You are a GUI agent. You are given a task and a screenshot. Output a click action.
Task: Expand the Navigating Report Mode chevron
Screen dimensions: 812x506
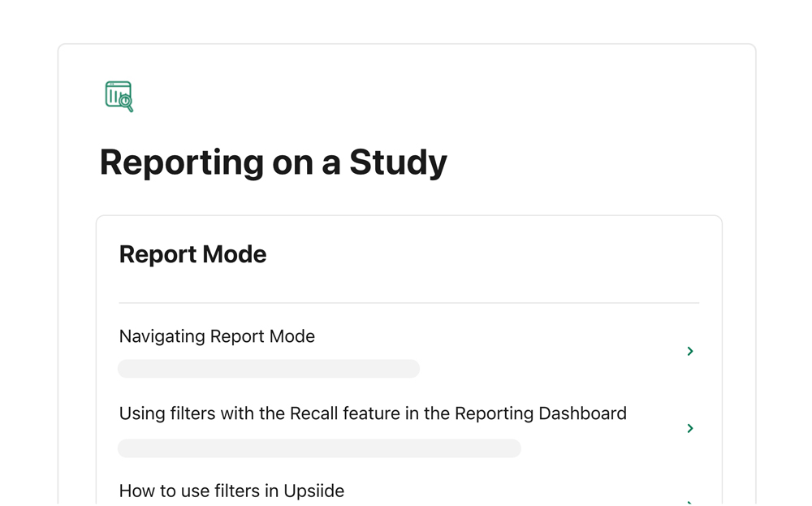(690, 351)
